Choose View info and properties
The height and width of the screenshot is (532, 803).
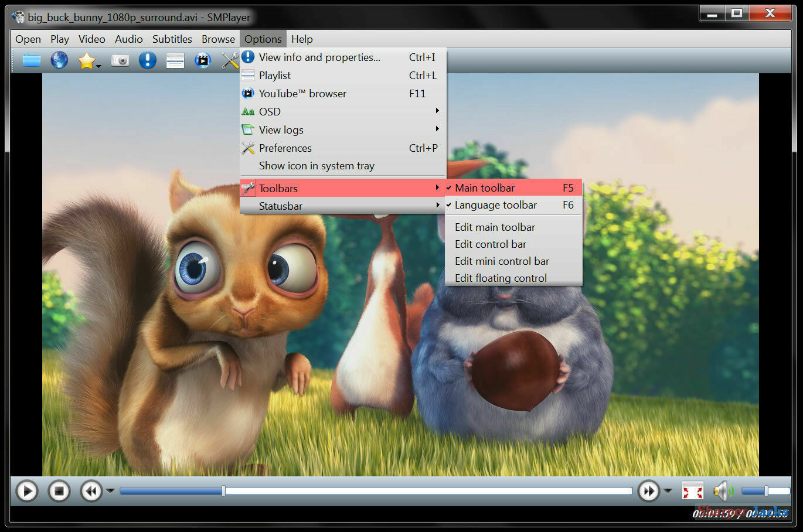tap(343, 57)
